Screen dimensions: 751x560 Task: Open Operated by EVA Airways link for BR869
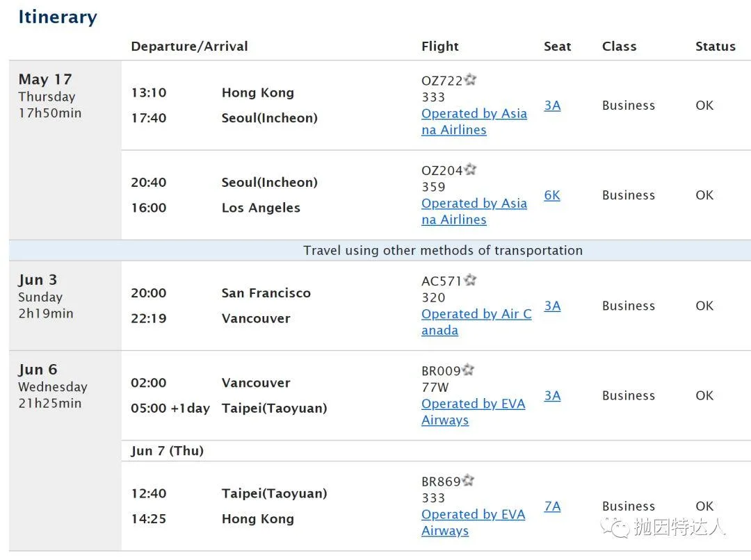[474, 522]
